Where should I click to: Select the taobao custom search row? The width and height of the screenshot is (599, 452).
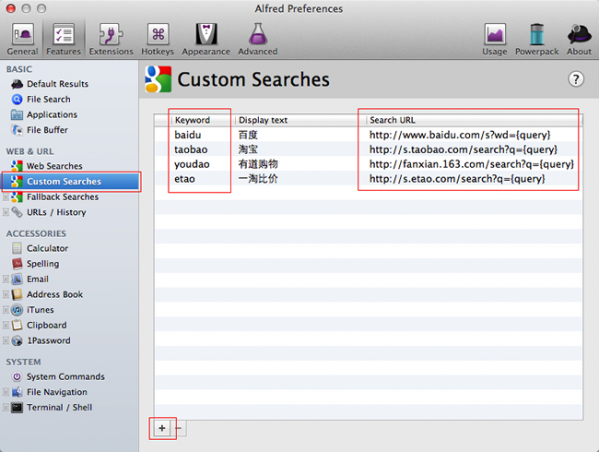tap(368, 149)
